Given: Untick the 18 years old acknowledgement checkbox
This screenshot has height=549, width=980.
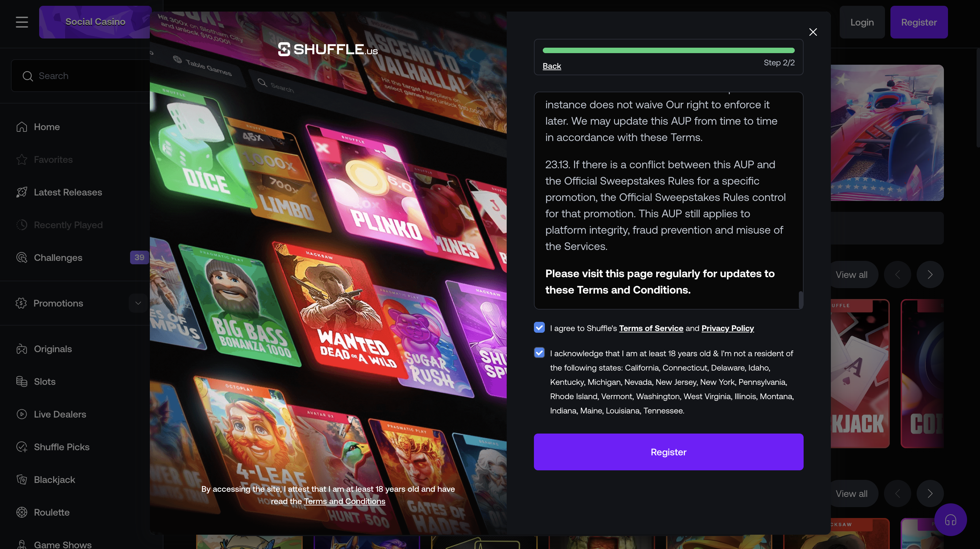Looking at the screenshot, I should click(x=539, y=353).
